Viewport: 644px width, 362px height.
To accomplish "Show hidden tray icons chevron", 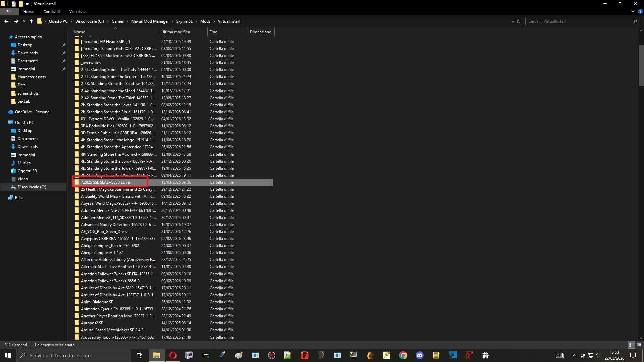I will pyautogui.click(x=574, y=355).
